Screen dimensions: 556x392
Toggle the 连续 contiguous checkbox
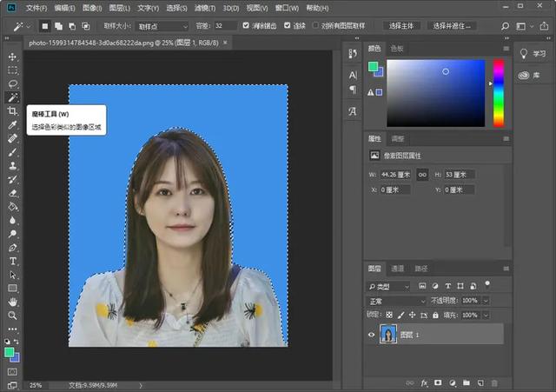point(288,25)
